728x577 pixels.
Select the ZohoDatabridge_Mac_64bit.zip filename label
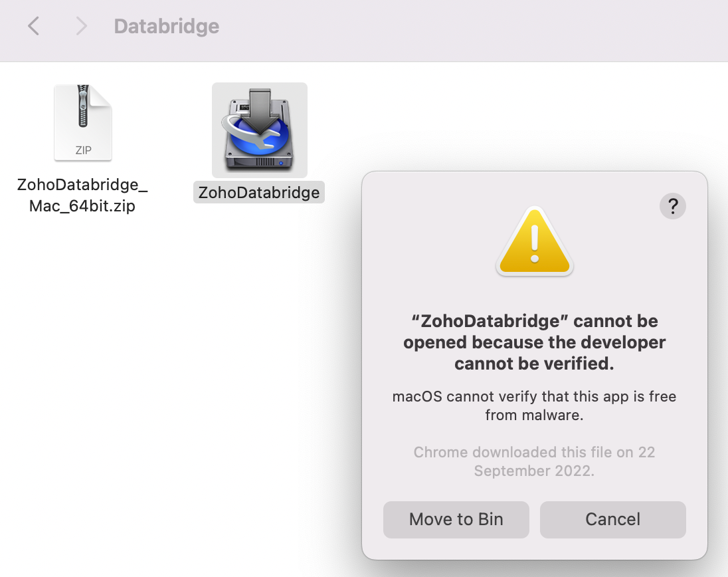point(82,195)
